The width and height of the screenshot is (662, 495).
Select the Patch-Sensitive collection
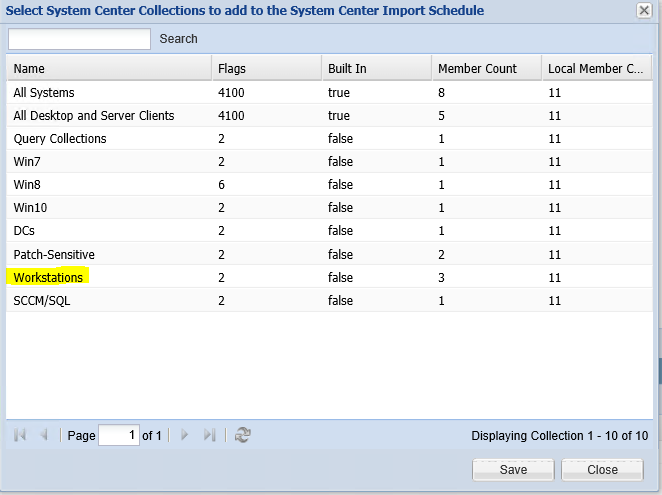tap(329, 254)
